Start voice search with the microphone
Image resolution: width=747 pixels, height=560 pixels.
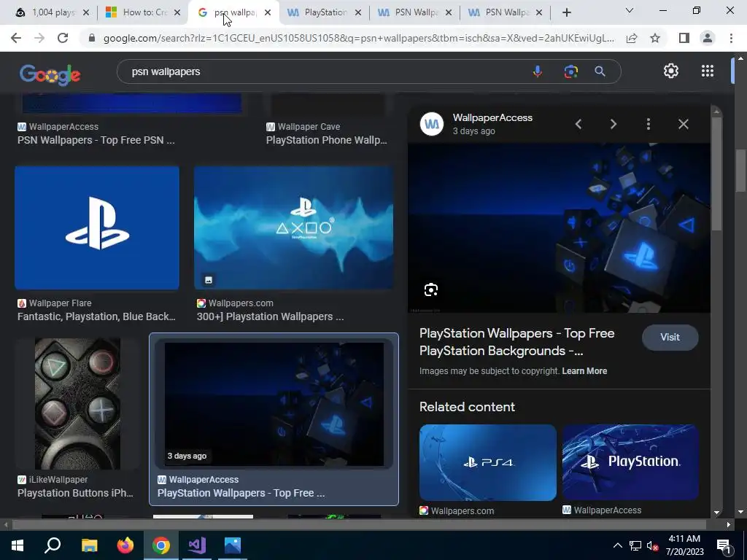[538, 71]
